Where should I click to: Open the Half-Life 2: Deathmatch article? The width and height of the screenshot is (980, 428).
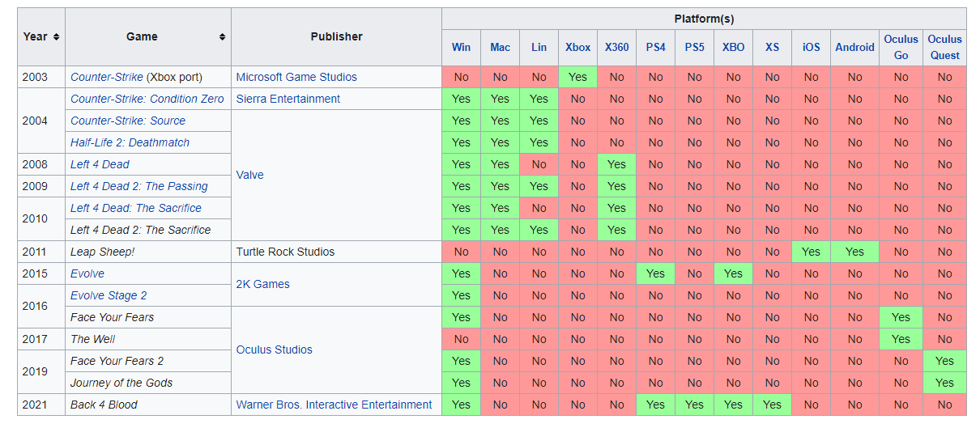pyautogui.click(x=130, y=142)
